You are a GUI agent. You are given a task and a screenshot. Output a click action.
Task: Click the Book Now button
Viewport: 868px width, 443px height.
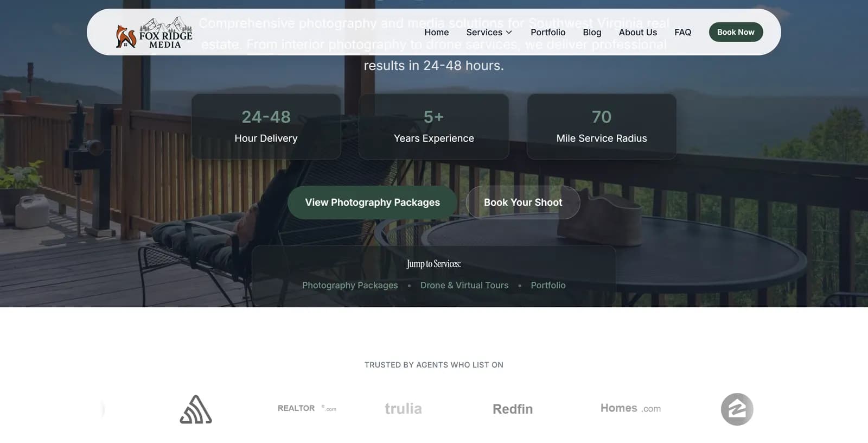click(736, 32)
